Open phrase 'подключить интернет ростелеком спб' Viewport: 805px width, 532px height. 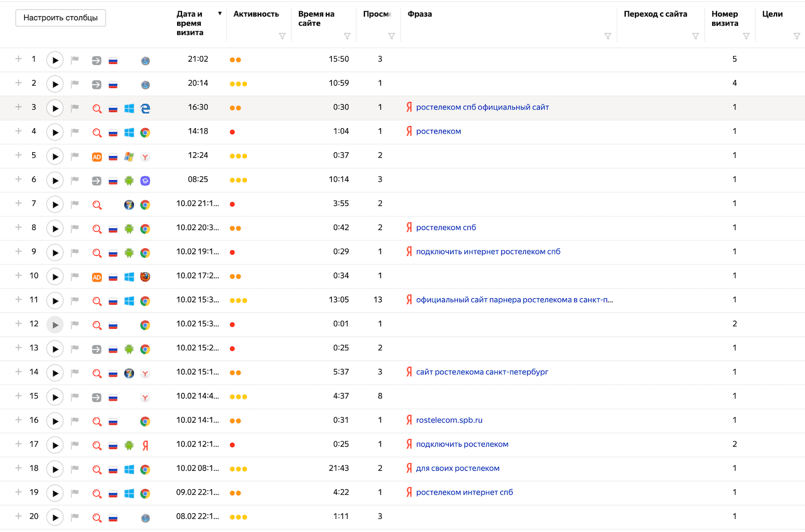pos(488,252)
